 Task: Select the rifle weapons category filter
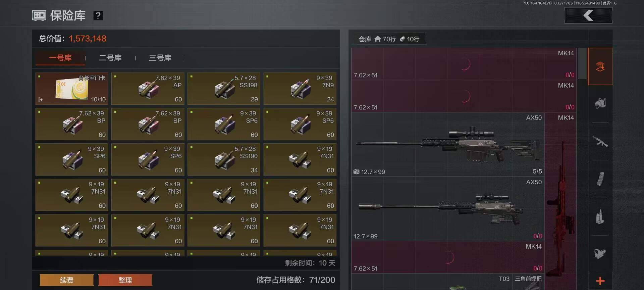coord(600,141)
